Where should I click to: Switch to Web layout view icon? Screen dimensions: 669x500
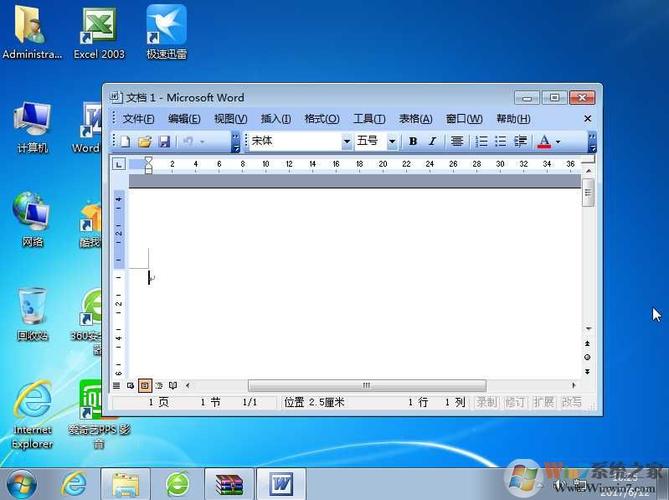click(x=130, y=386)
